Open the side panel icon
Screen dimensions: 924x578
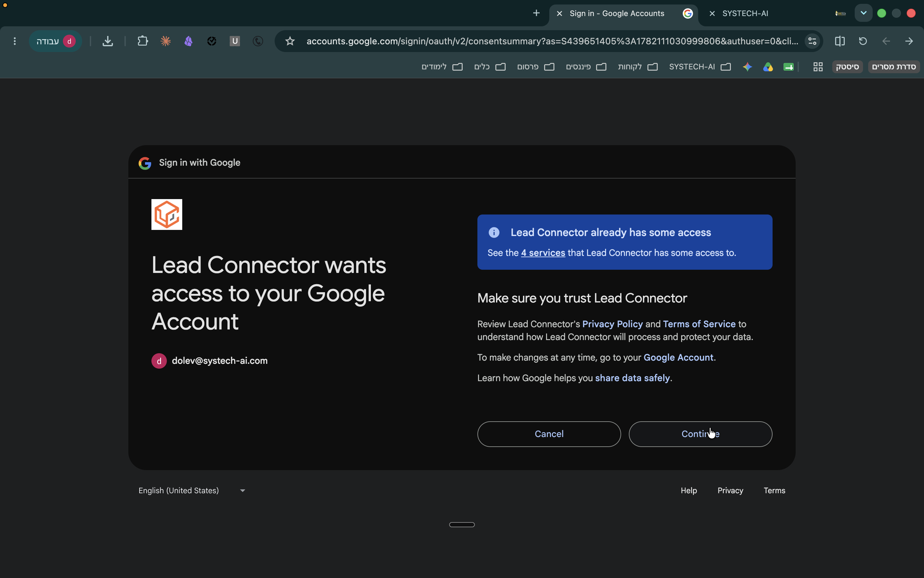point(840,41)
